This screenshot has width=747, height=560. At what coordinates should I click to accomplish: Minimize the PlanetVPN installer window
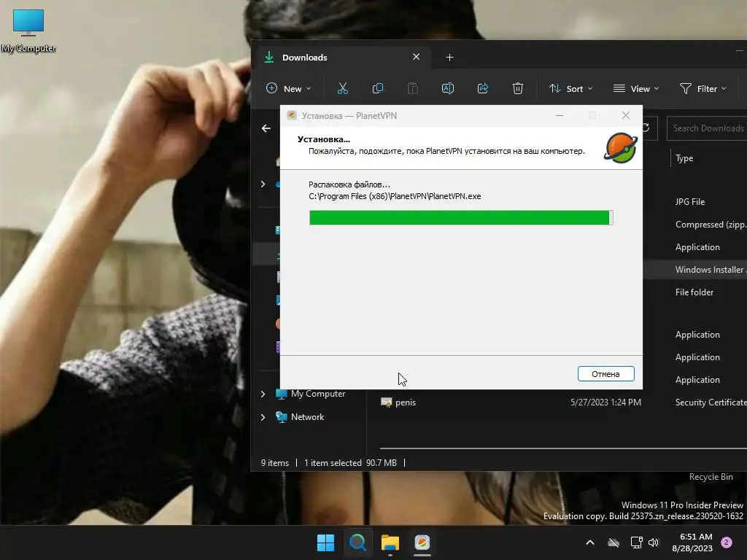coord(560,116)
